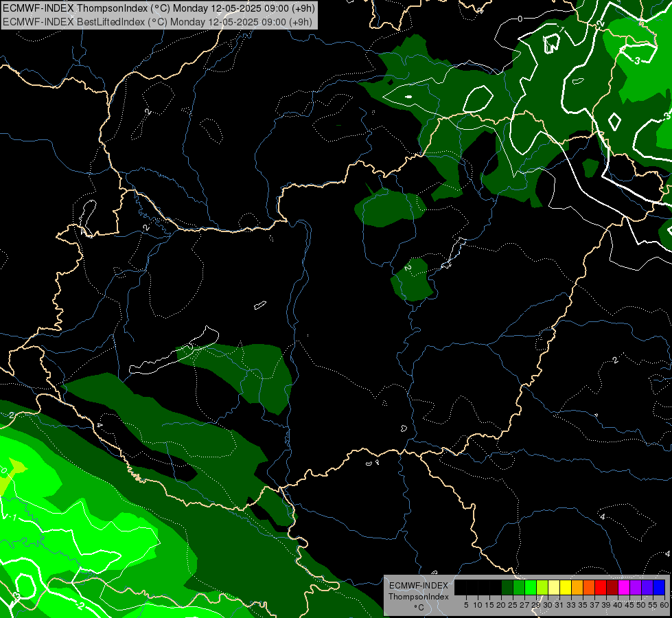Select the purple 45–50 legend swatch
This screenshot has height=618, width=672.
coord(636,587)
